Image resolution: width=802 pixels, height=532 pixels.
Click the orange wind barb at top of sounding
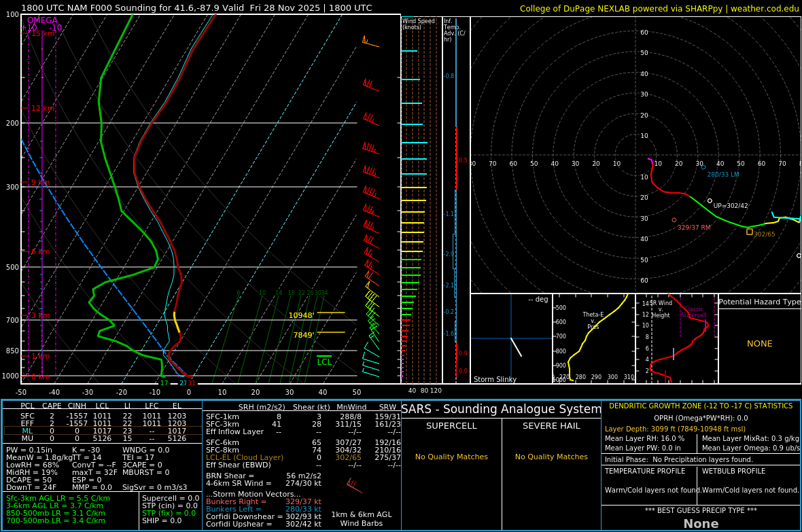point(370,41)
